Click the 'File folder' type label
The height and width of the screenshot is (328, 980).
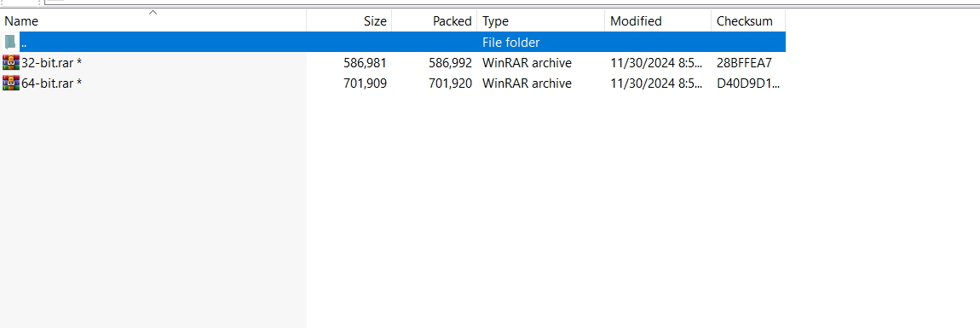point(510,43)
